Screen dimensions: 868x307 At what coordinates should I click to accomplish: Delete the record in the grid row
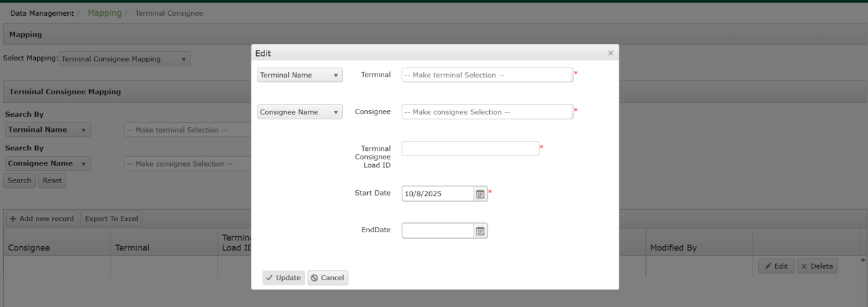coord(817,266)
